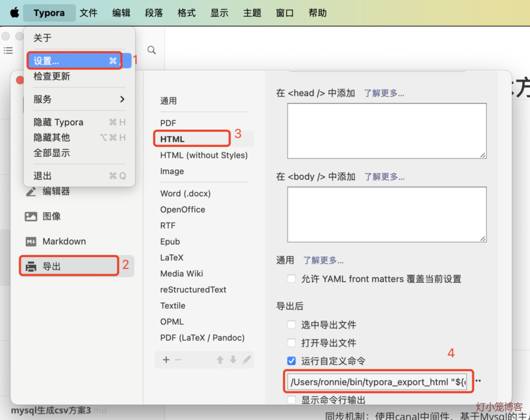This screenshot has width=530, height=420.
Task: Select HTML (without Styles) export format
Action: click(204, 155)
